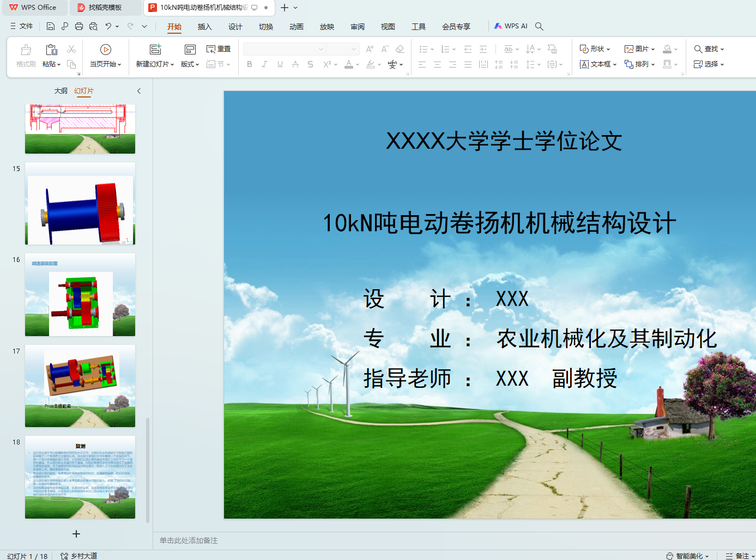Click the Save icon in quick access toolbar
This screenshot has height=560, width=756.
pos(51,26)
